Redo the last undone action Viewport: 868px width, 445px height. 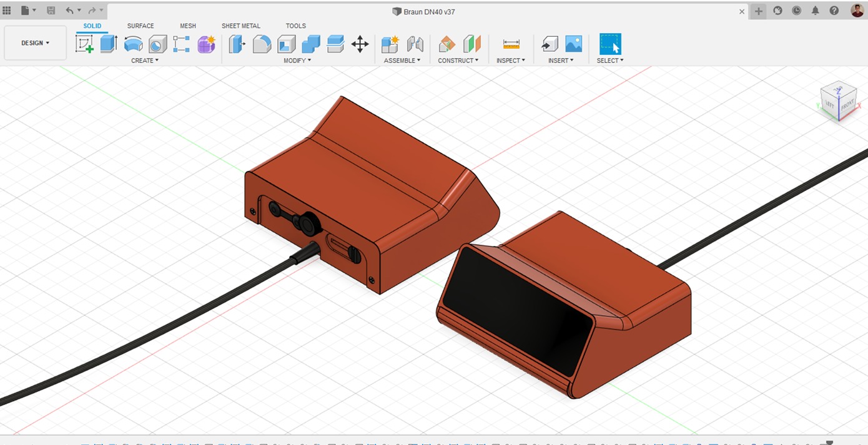pyautogui.click(x=92, y=11)
